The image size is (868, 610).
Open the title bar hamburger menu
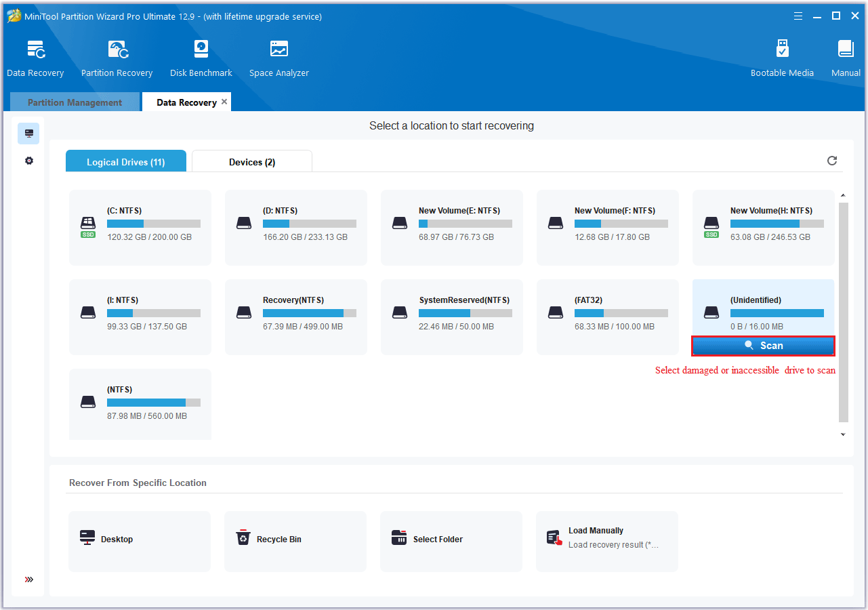[798, 16]
